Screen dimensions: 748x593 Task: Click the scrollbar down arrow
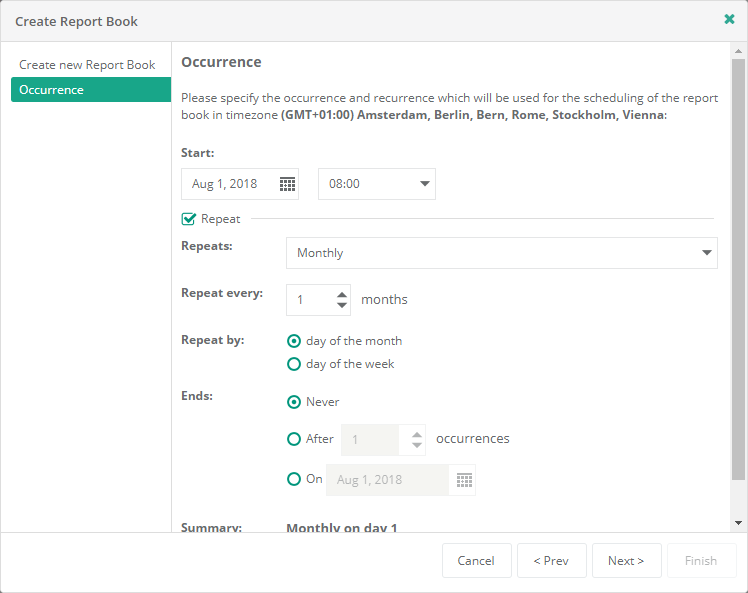click(738, 523)
